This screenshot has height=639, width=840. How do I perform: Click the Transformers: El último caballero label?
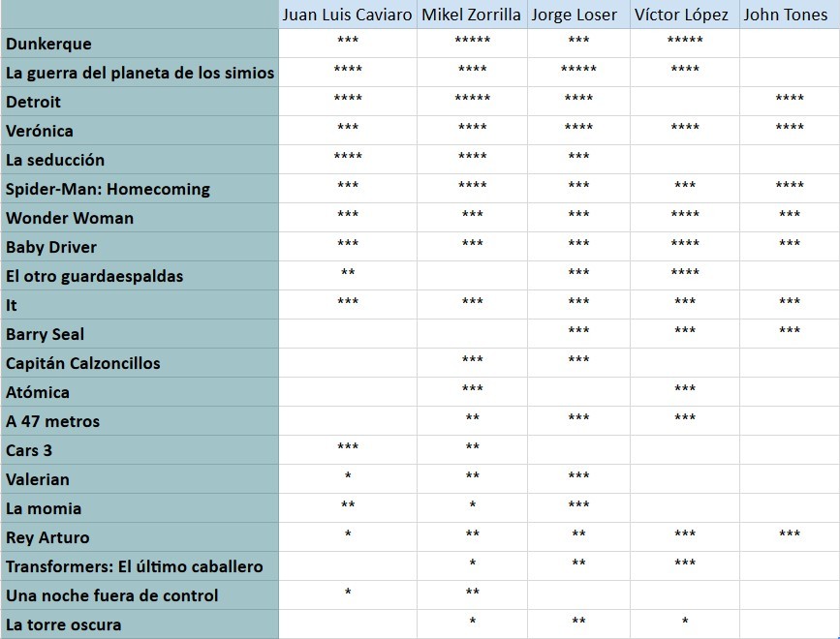tap(134, 566)
